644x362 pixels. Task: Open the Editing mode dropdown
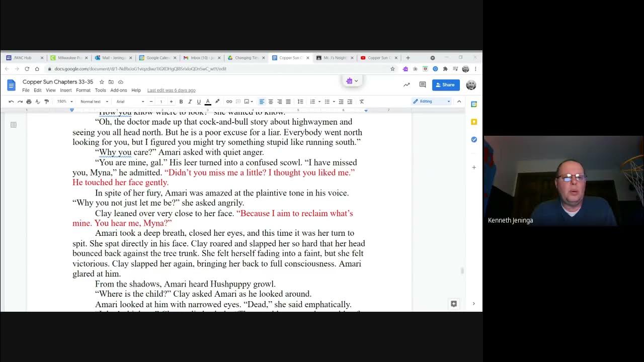(432, 102)
